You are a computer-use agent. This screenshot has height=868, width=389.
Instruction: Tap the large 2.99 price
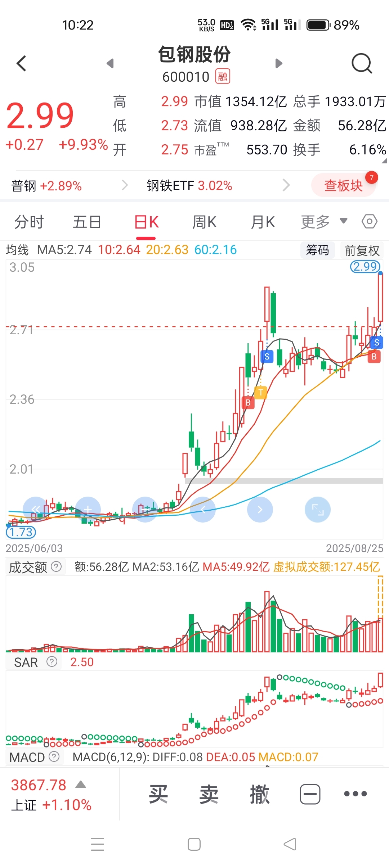pyautogui.click(x=40, y=116)
